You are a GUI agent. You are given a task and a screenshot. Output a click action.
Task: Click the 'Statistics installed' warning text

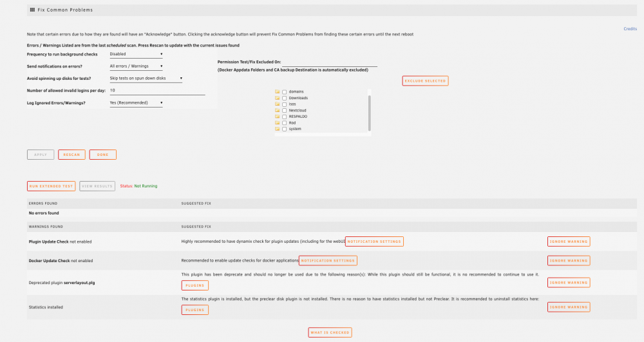pyautogui.click(x=46, y=307)
